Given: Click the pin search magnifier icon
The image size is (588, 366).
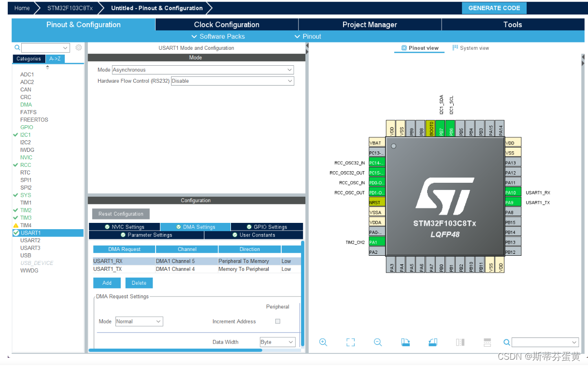Looking at the screenshot, I should (506, 342).
